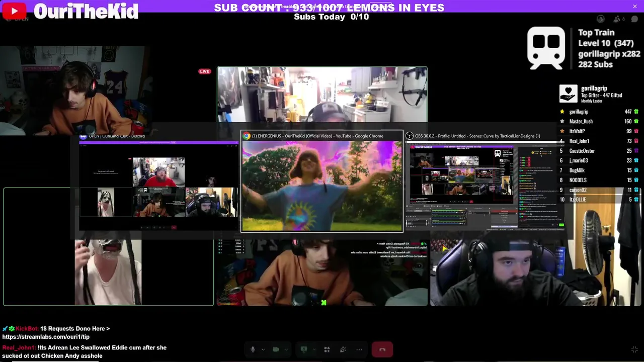Image resolution: width=644 pixels, height=362 pixels.
Task: Open screen share options chevron
Action: 313,349
